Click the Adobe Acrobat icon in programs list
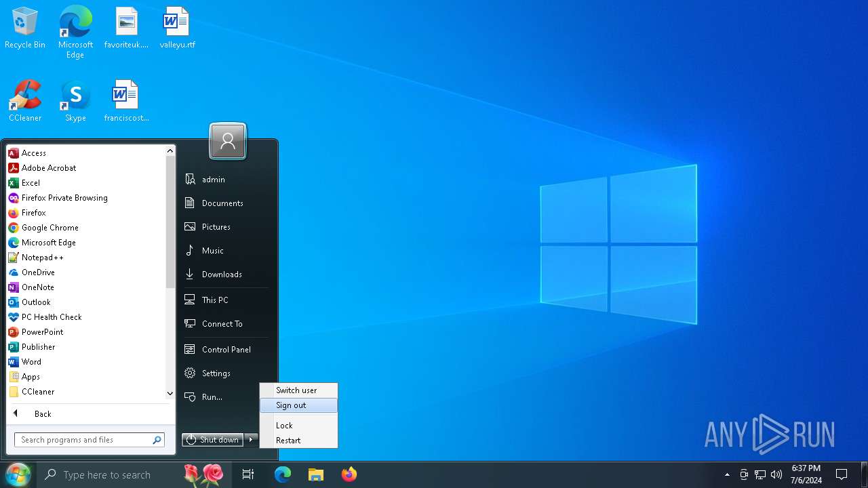868x488 pixels. pos(14,168)
